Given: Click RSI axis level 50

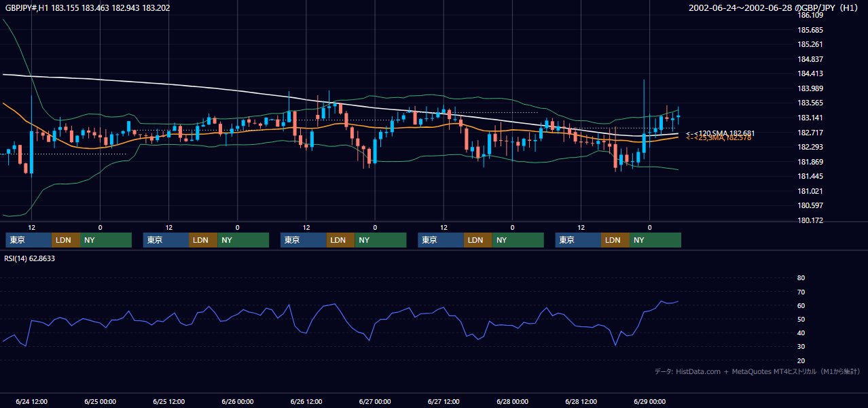Looking at the screenshot, I should click(801, 319).
